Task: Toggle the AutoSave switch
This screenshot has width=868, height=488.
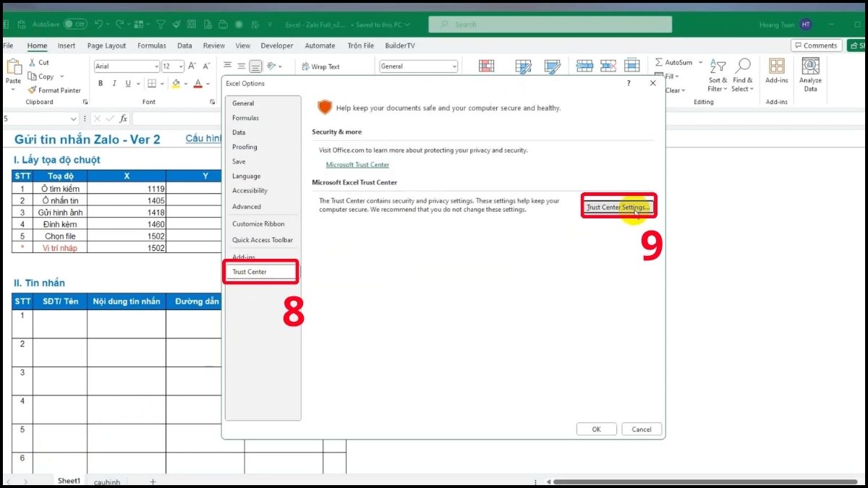Action: point(75,24)
